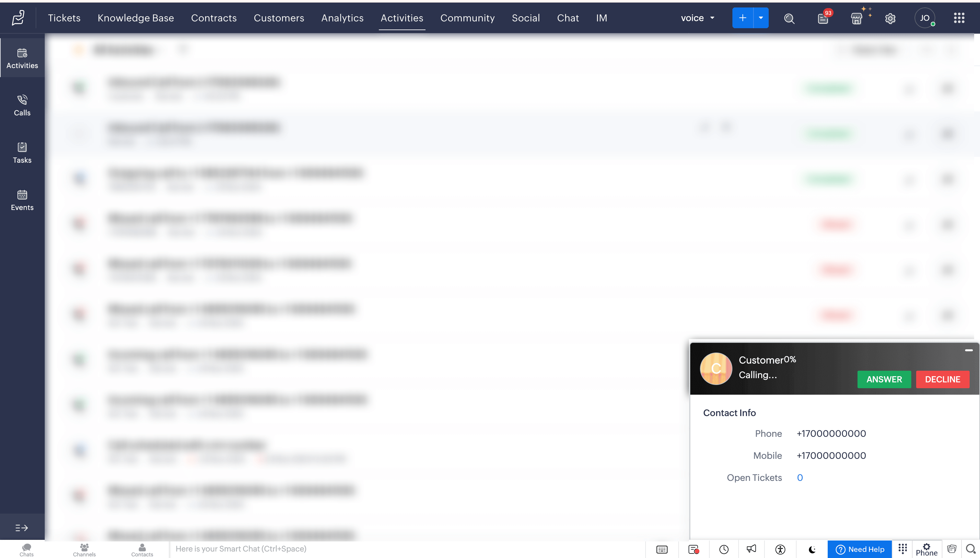Click the Open Tickets count link
980x558 pixels.
click(x=800, y=478)
